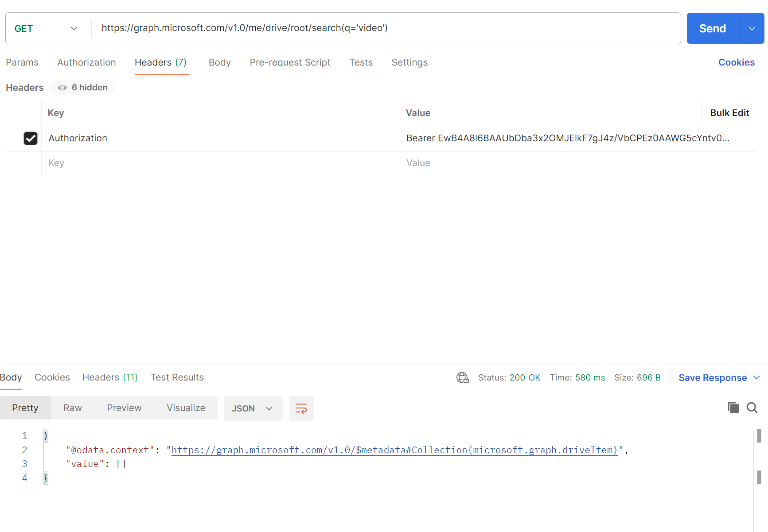
Task: Collapse JSON at the line 1 brace
Action: [x=46, y=436]
